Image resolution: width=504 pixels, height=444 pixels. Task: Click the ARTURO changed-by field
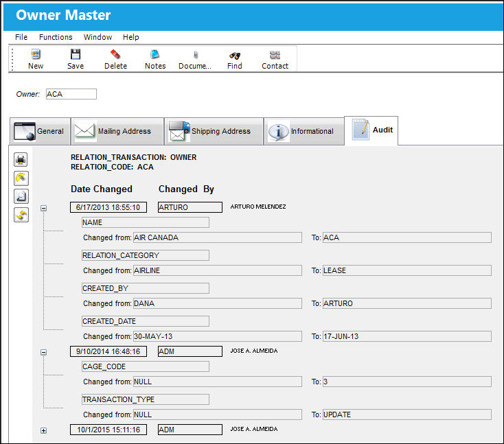pos(190,207)
